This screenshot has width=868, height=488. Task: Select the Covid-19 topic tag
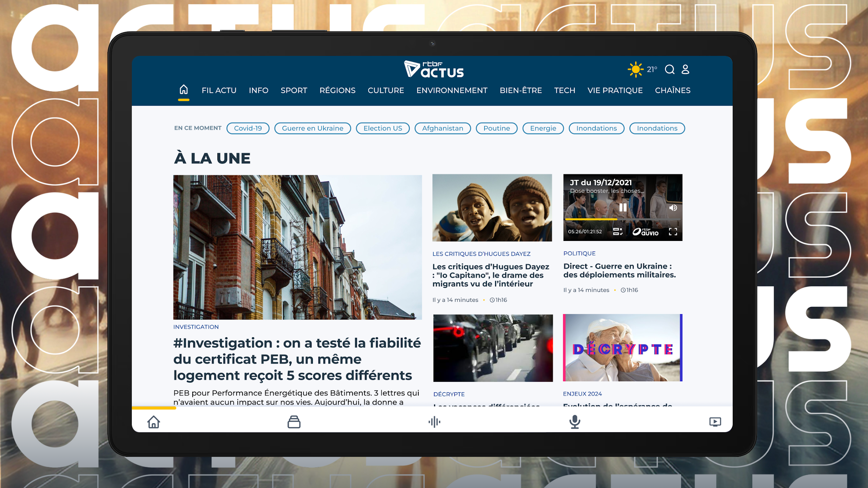point(248,128)
